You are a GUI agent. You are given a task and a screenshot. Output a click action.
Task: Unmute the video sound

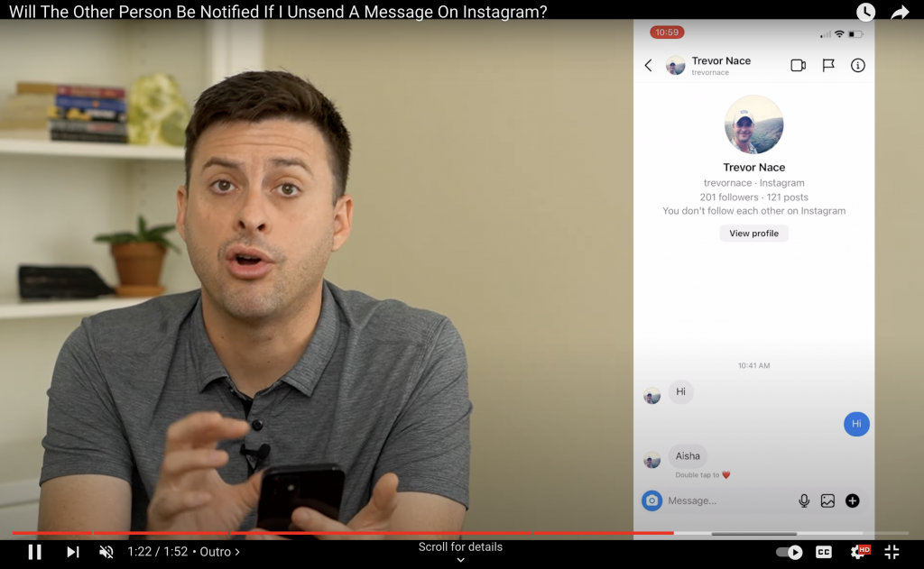(x=106, y=552)
